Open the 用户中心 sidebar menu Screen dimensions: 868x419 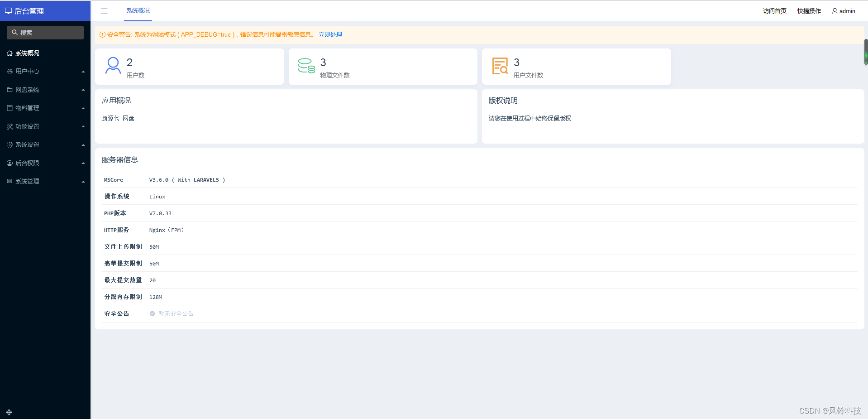coord(45,71)
